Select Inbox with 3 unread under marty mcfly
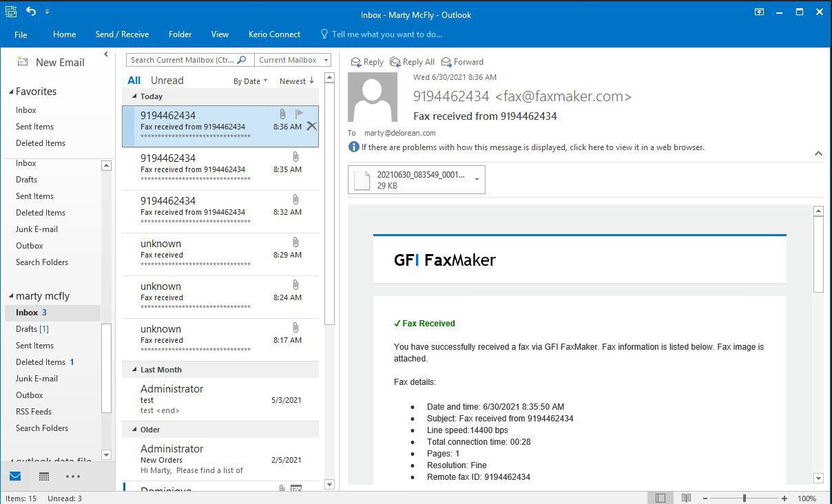Image resolution: width=832 pixels, height=504 pixels. [x=52, y=313]
